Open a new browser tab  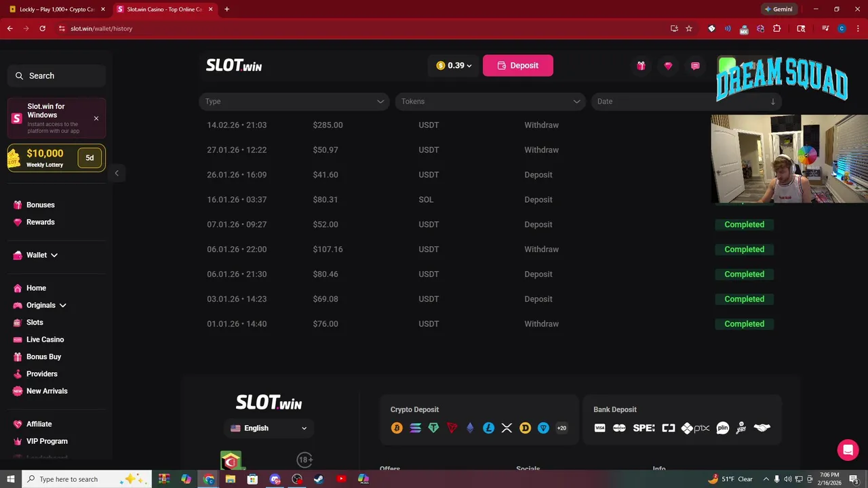[x=226, y=9]
